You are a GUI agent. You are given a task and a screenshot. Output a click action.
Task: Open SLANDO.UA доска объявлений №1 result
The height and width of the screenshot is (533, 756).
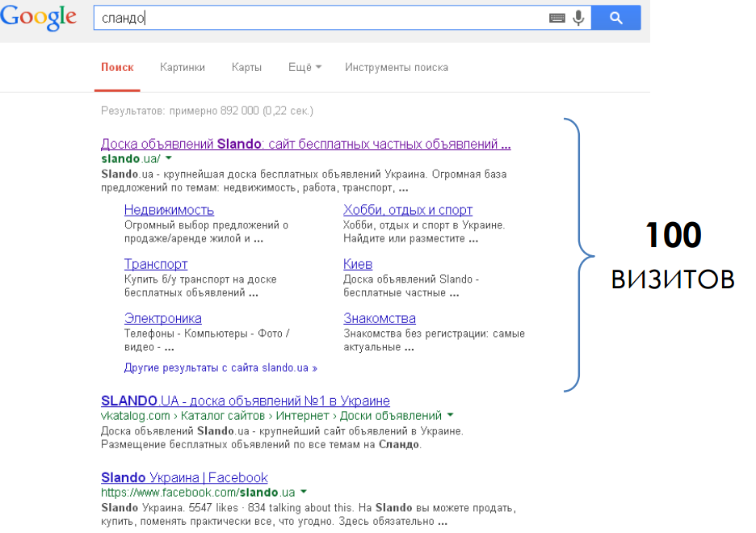coord(246,401)
